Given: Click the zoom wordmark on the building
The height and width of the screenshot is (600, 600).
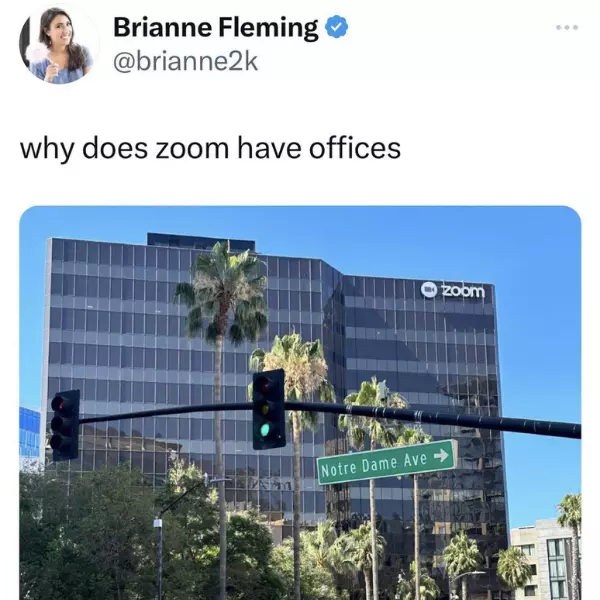Looking at the screenshot, I should (463, 291).
